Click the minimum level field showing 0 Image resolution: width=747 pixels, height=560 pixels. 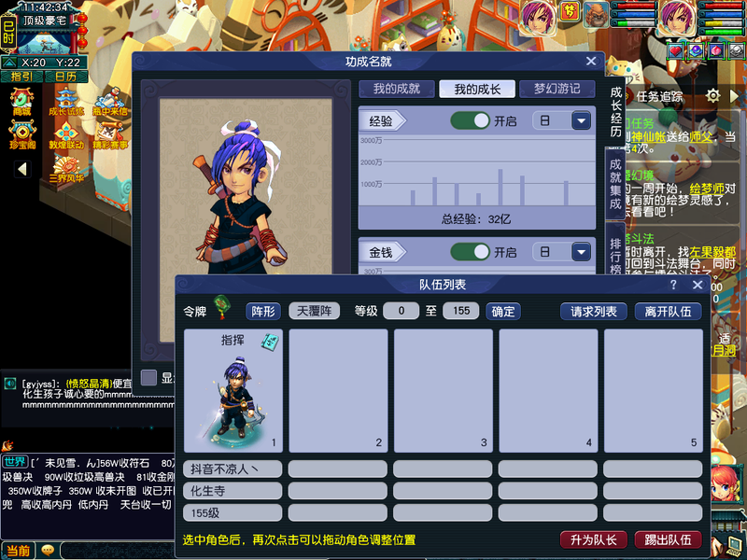402,311
